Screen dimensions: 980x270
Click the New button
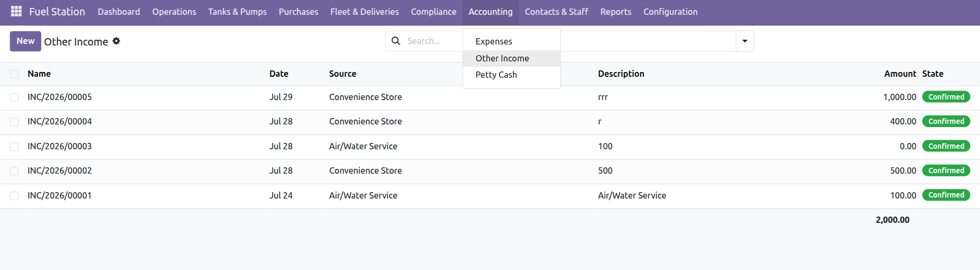click(x=25, y=41)
